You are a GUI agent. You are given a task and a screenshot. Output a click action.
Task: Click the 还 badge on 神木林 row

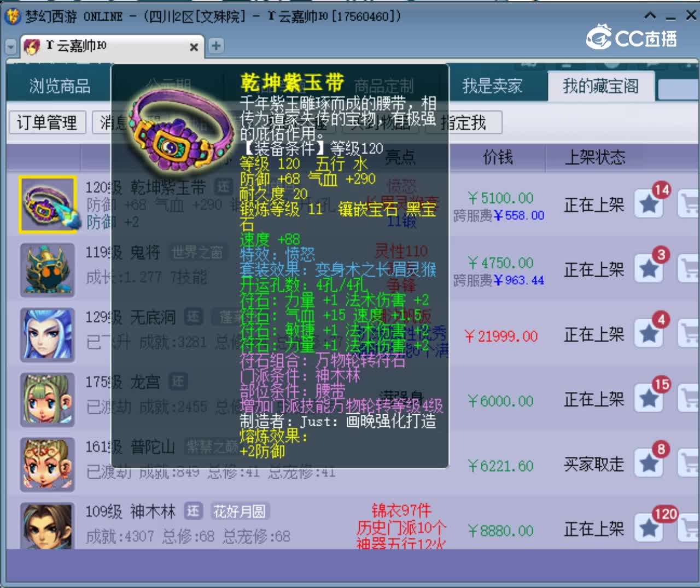coord(193,511)
